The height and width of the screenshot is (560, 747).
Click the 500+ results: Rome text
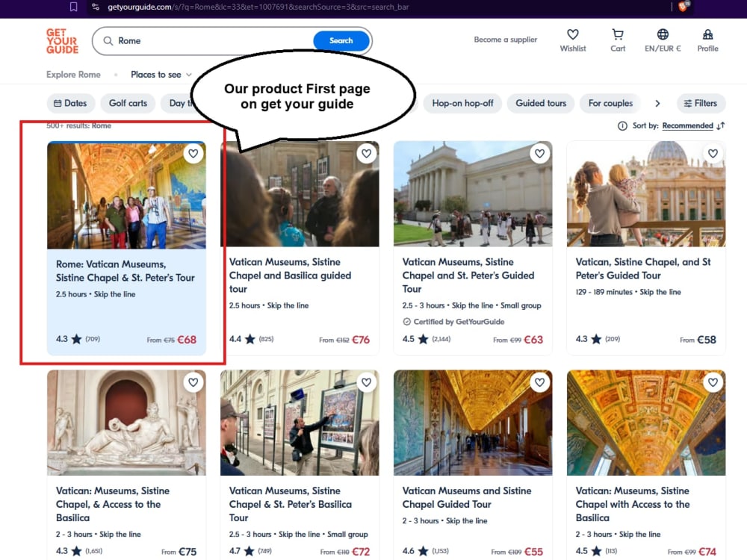78,125
